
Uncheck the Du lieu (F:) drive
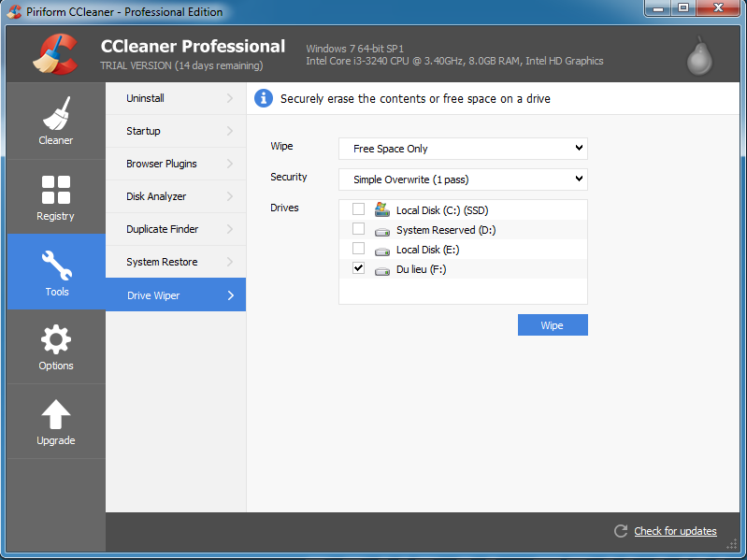358,268
